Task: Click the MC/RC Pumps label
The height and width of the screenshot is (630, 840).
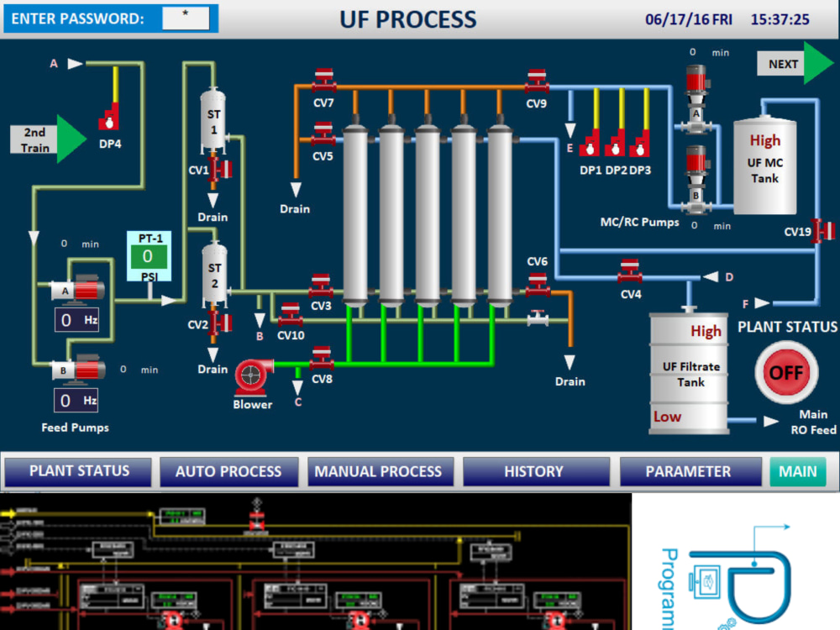Action: click(639, 222)
